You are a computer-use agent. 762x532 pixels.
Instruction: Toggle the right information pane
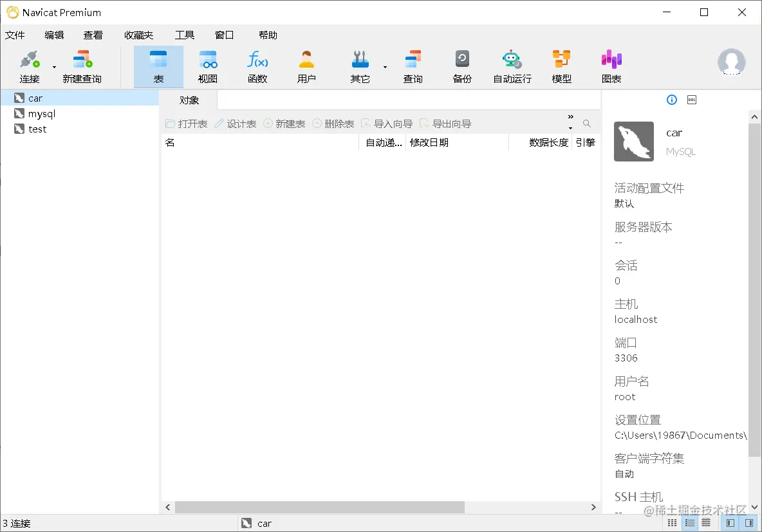[749, 523]
